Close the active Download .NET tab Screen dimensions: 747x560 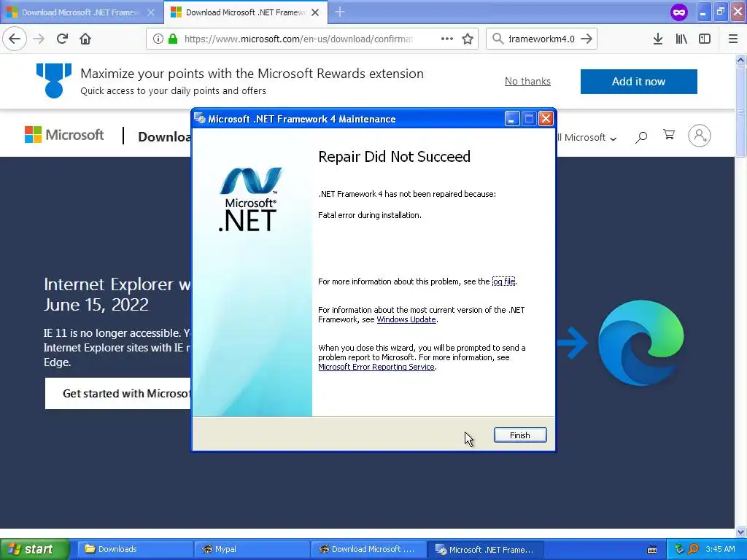315,12
